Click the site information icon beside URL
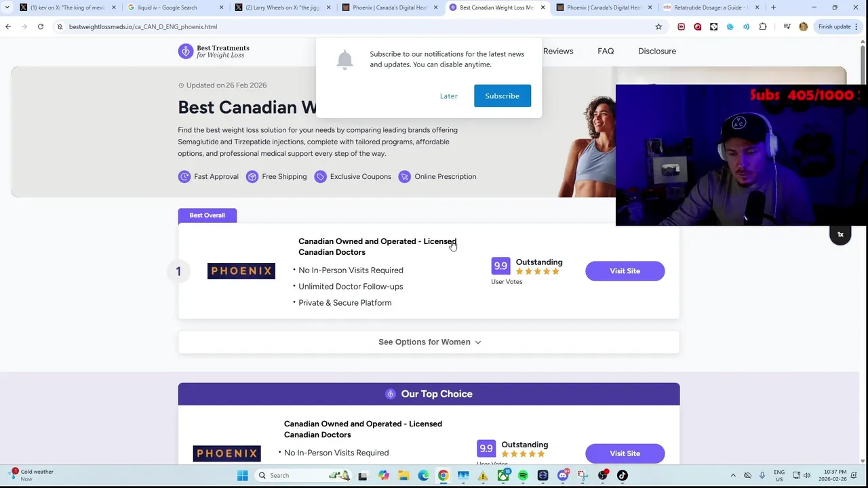The image size is (868, 488). [60, 26]
